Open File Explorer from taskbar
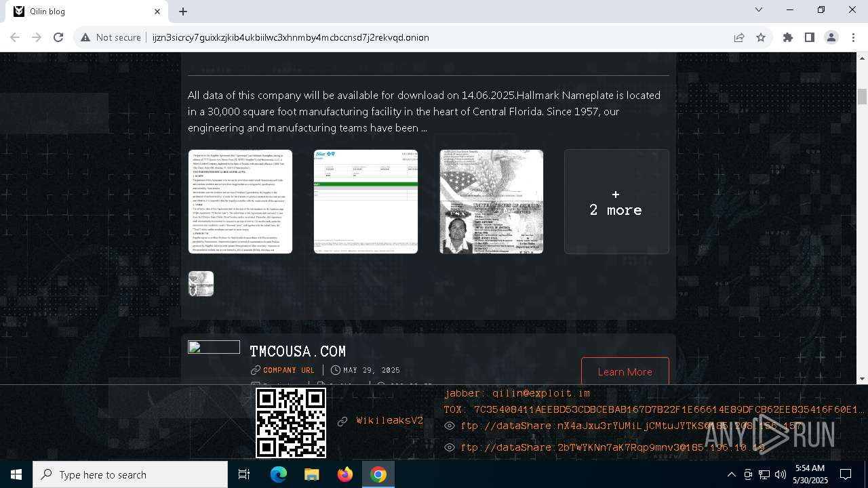Screen dimensions: 868x488 point(311,474)
